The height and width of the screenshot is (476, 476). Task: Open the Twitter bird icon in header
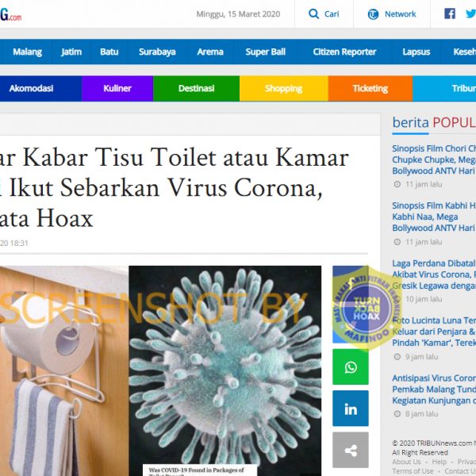tap(470, 13)
